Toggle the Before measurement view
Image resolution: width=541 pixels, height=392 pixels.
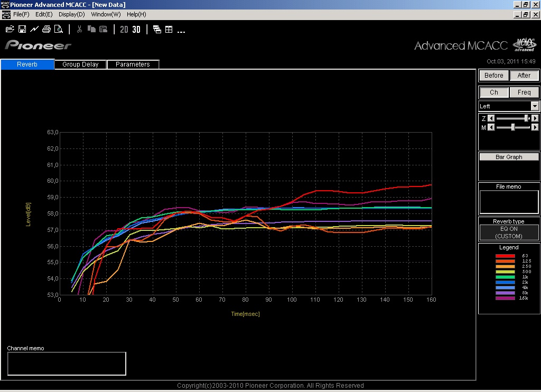point(494,76)
